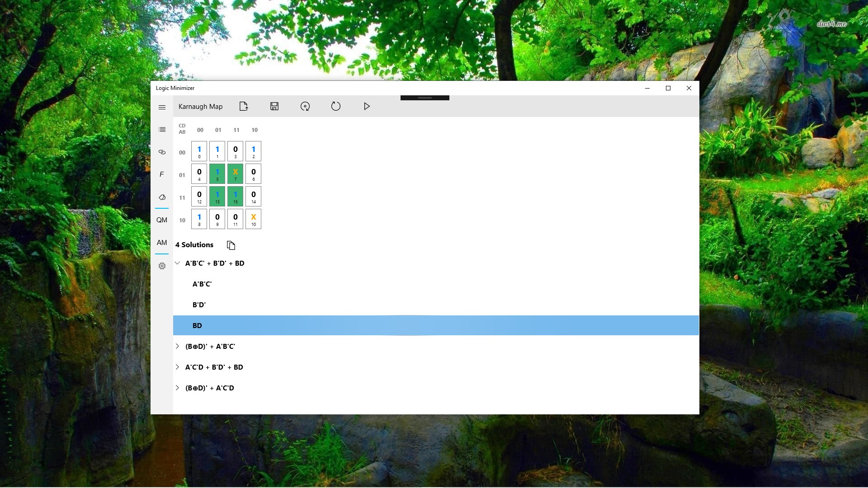Toggle K-map cell 14 value

[x=253, y=197]
